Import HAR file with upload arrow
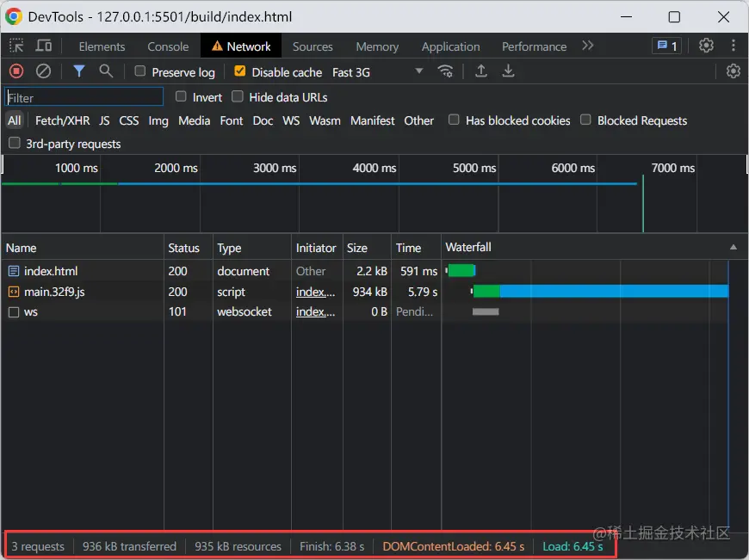The width and height of the screenshot is (749, 560). (481, 71)
